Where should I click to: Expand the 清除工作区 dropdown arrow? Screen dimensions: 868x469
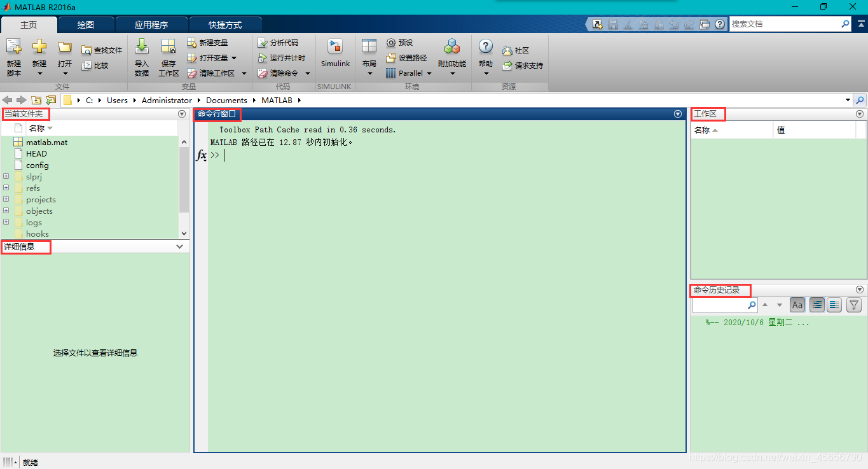[244, 73]
